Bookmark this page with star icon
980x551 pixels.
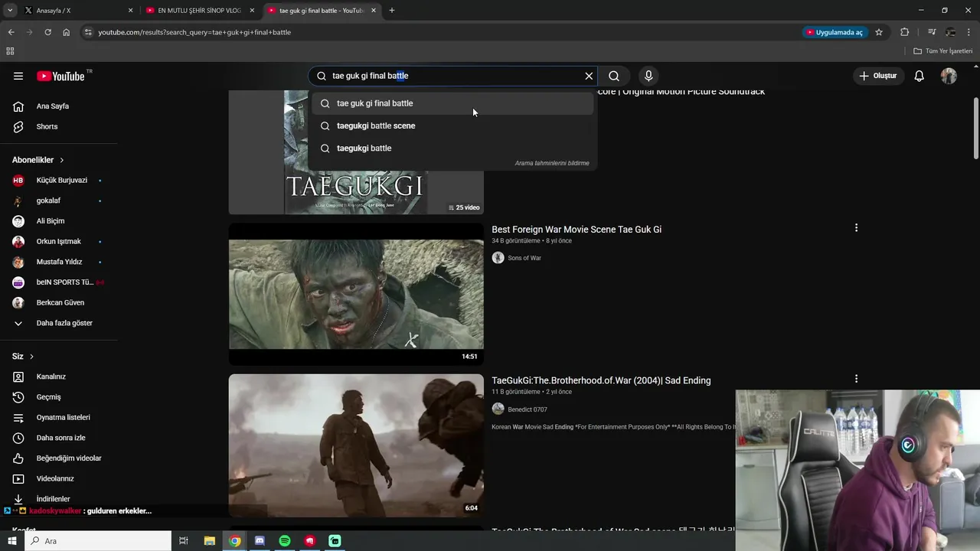(x=879, y=32)
